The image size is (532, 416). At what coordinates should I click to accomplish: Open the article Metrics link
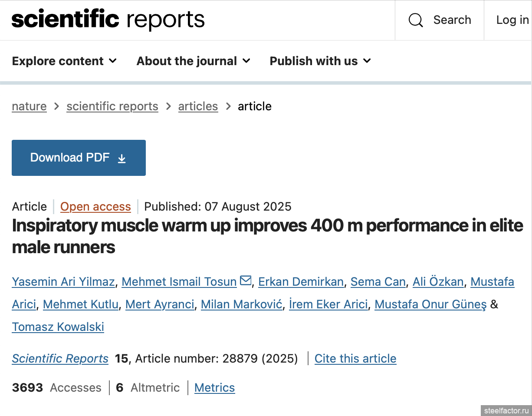point(214,388)
